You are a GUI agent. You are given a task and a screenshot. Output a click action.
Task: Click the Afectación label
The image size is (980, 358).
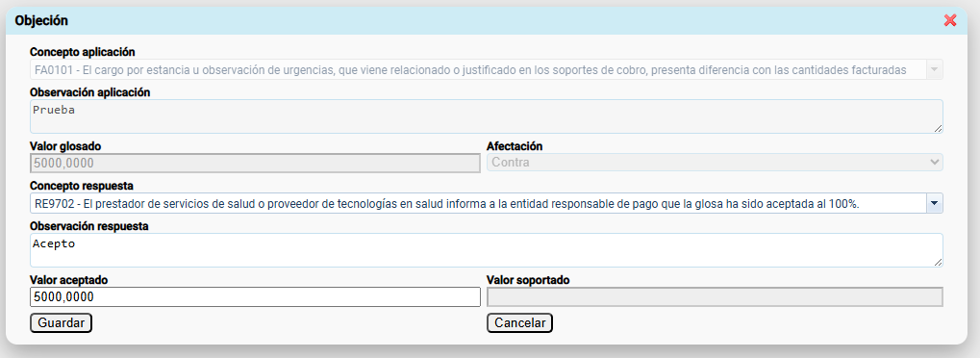[x=515, y=146]
